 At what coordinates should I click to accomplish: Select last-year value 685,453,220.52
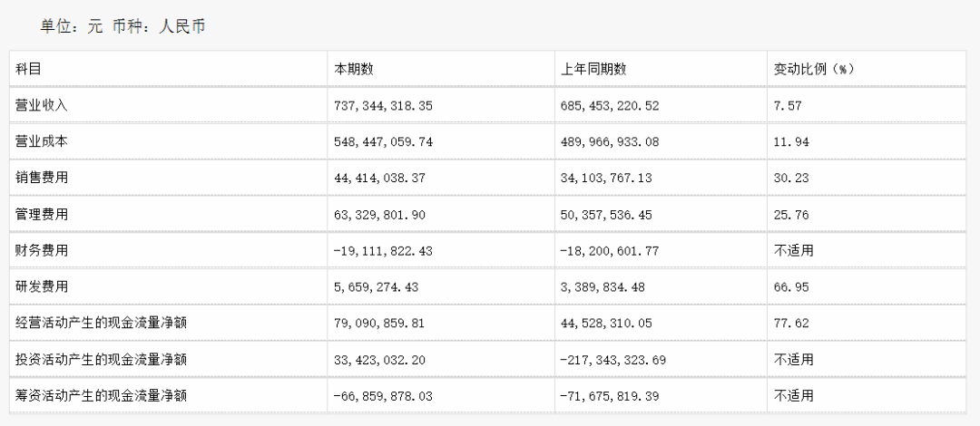click(x=610, y=106)
